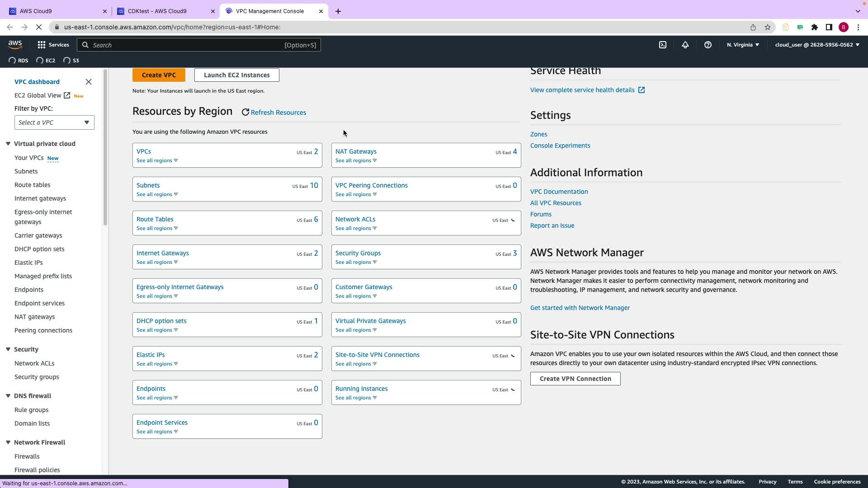Open Route tables in the sidebar
The width and height of the screenshot is (868, 488).
point(32,185)
